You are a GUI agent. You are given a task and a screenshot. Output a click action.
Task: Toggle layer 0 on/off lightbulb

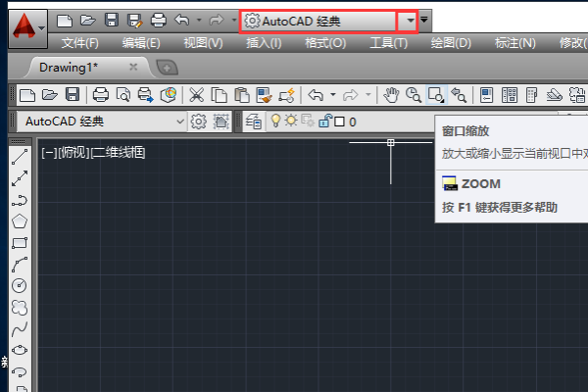tap(275, 121)
